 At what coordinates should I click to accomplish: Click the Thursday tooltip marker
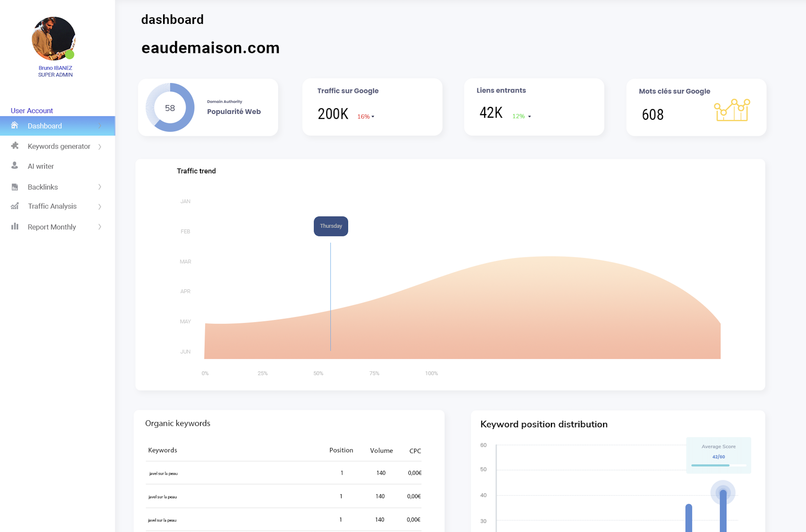point(331,226)
